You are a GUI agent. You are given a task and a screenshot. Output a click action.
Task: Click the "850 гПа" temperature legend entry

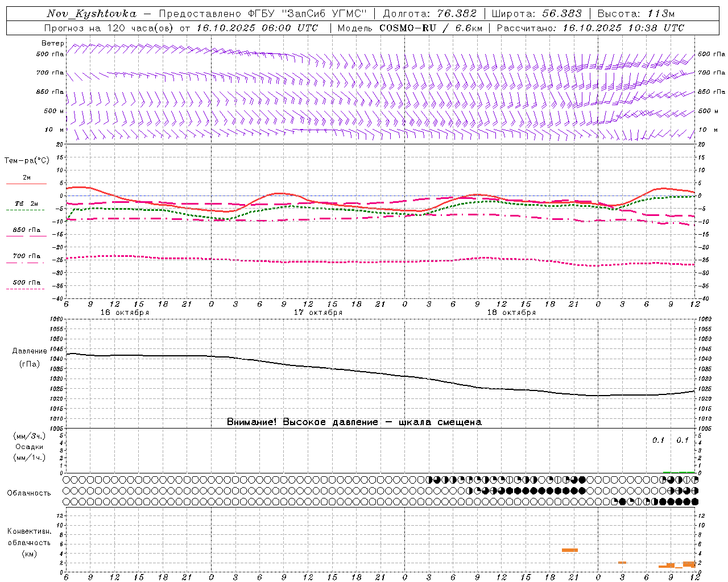pos(27,230)
